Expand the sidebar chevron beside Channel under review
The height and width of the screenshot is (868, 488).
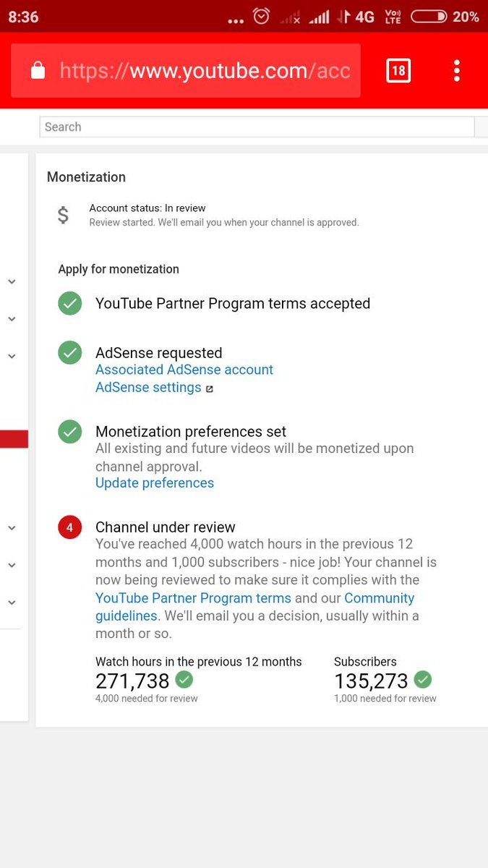click(12, 528)
